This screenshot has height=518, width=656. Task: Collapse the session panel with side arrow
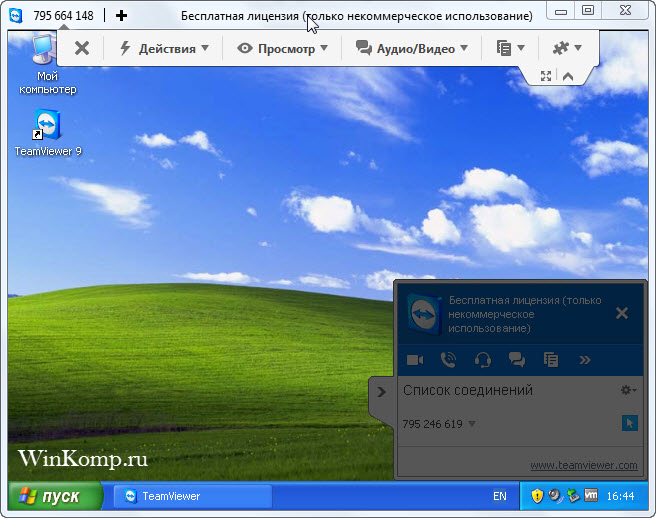(x=381, y=392)
